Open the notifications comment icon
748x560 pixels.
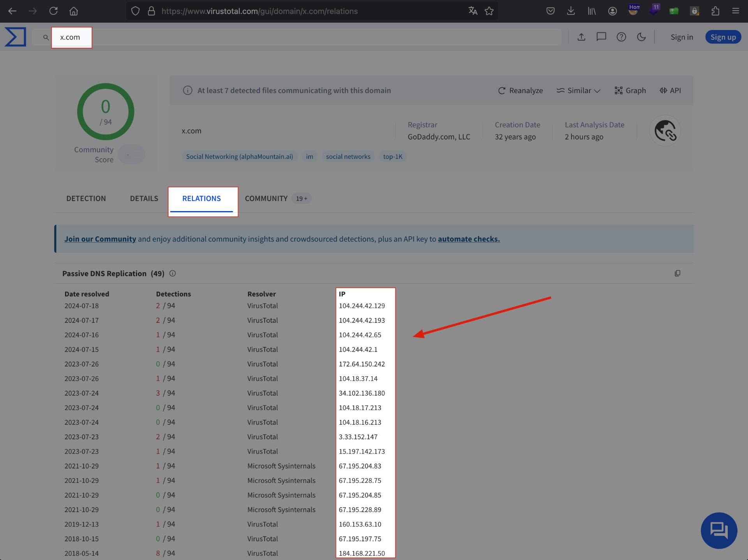pyautogui.click(x=602, y=37)
